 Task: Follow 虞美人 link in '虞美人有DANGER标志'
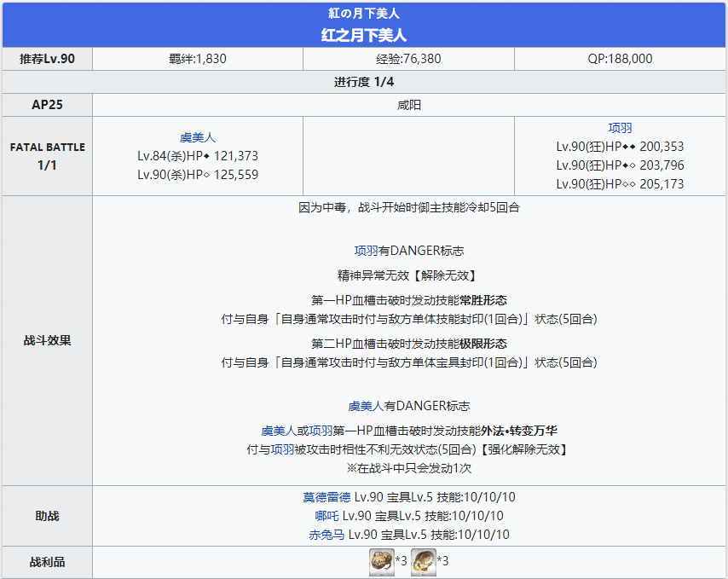point(366,406)
